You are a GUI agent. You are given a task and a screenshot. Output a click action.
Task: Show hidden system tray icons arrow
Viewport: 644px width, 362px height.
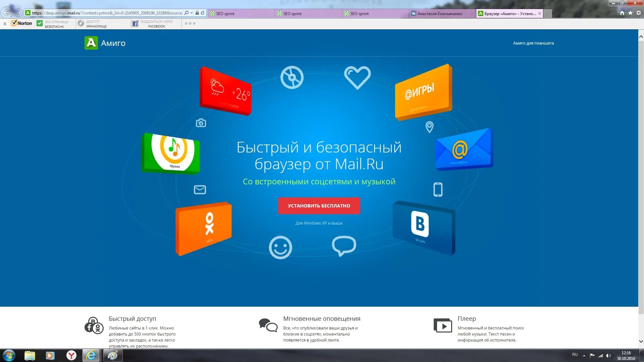584,356
